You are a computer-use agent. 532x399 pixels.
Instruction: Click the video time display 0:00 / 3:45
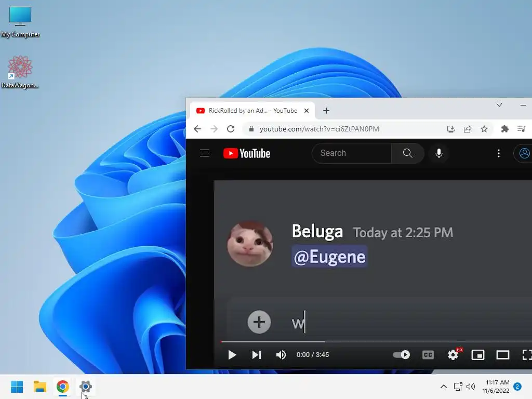312,354
